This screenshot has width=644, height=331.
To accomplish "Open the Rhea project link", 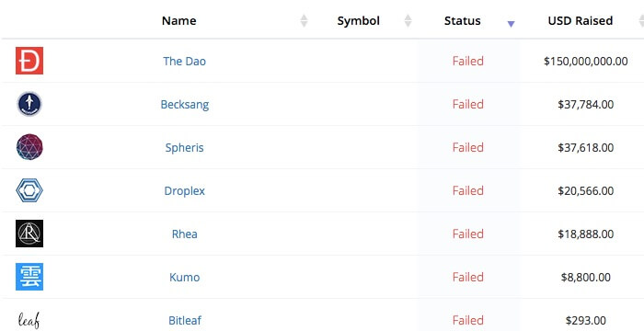I will tap(184, 234).
